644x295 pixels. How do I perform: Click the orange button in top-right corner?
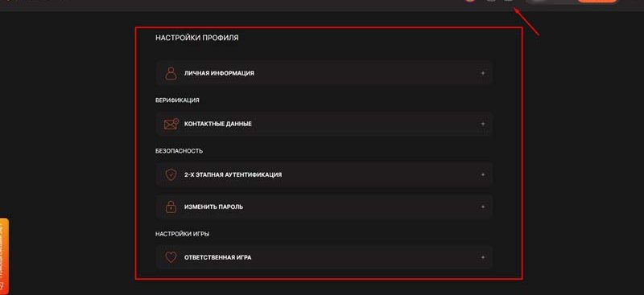597,2
